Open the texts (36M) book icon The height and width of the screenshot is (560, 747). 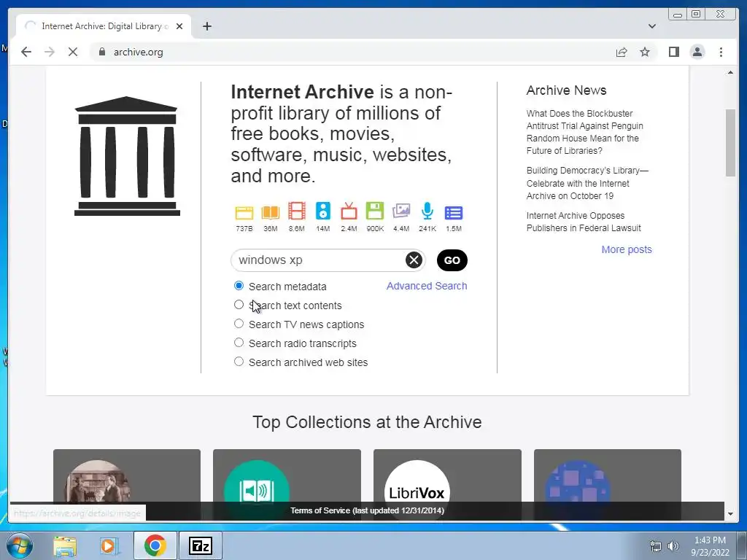pyautogui.click(x=270, y=212)
